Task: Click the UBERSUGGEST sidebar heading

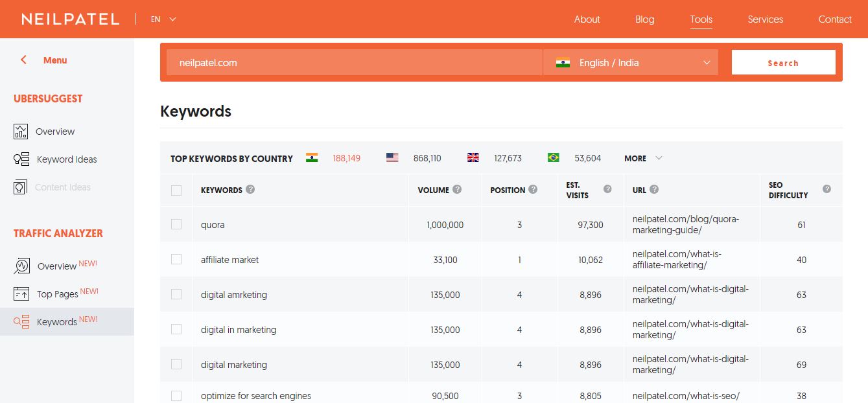Action: [48, 98]
